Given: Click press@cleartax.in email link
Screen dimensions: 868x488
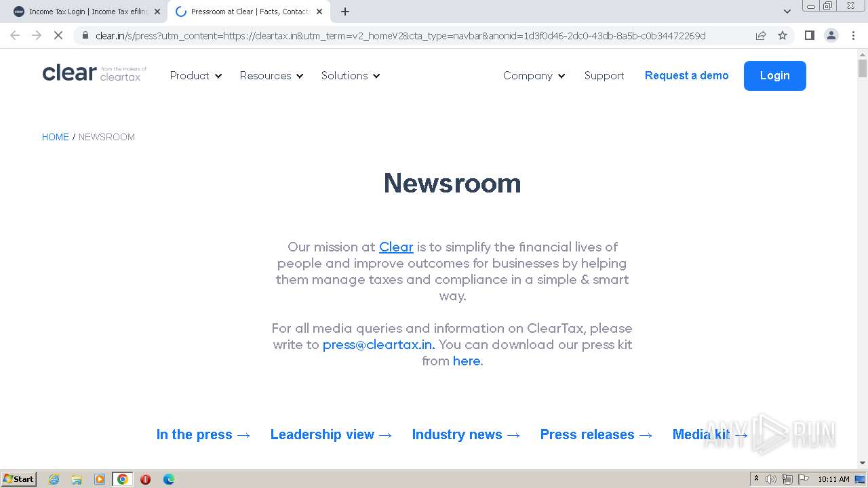Looking at the screenshot, I should click(x=378, y=345).
